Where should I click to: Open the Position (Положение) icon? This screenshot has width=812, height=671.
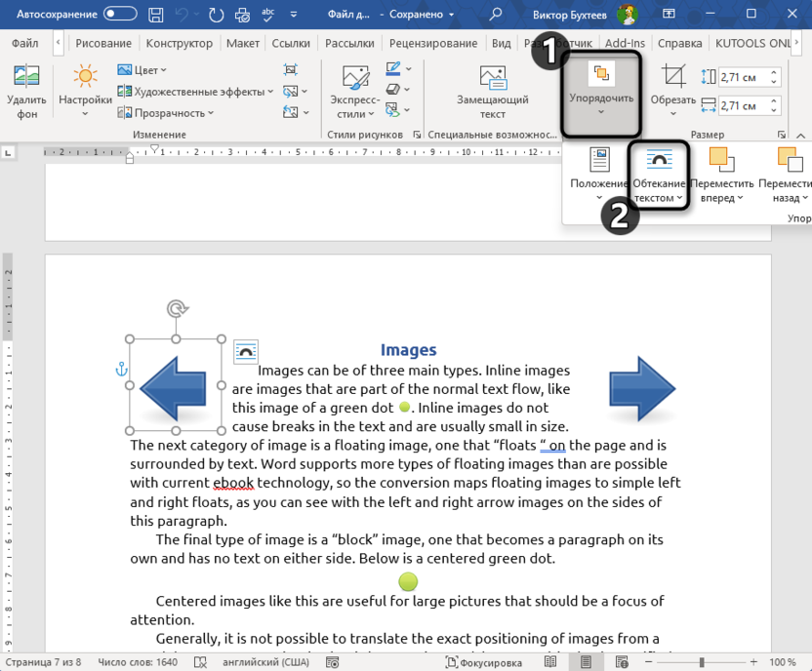(599, 160)
